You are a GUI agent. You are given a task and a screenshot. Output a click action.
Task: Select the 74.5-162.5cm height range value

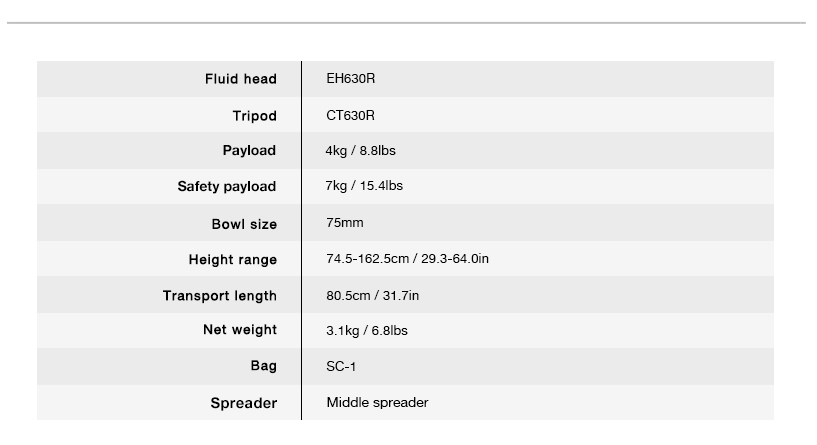(x=407, y=258)
